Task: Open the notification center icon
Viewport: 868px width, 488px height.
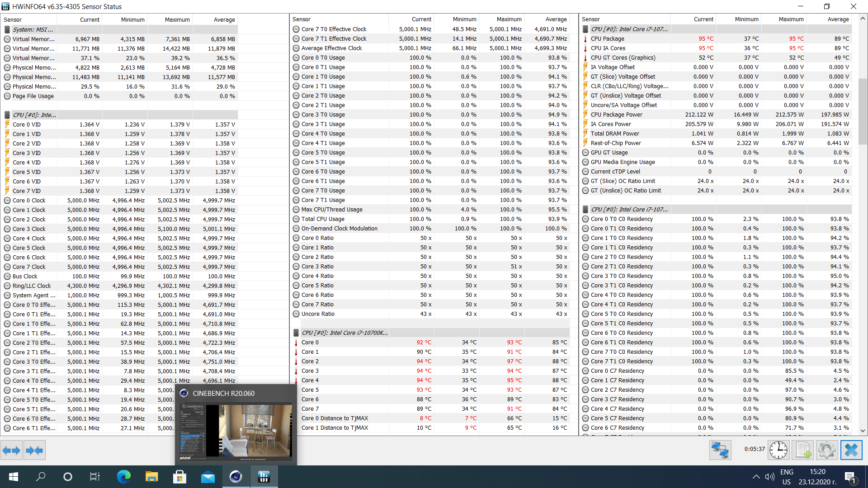Action: coord(850,477)
